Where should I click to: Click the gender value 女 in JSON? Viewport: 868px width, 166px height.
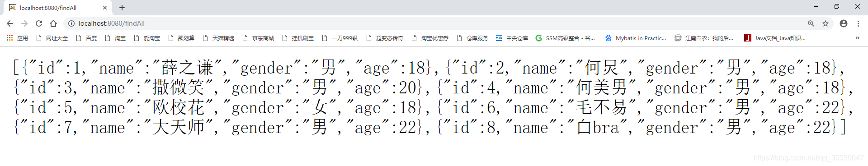(320, 108)
